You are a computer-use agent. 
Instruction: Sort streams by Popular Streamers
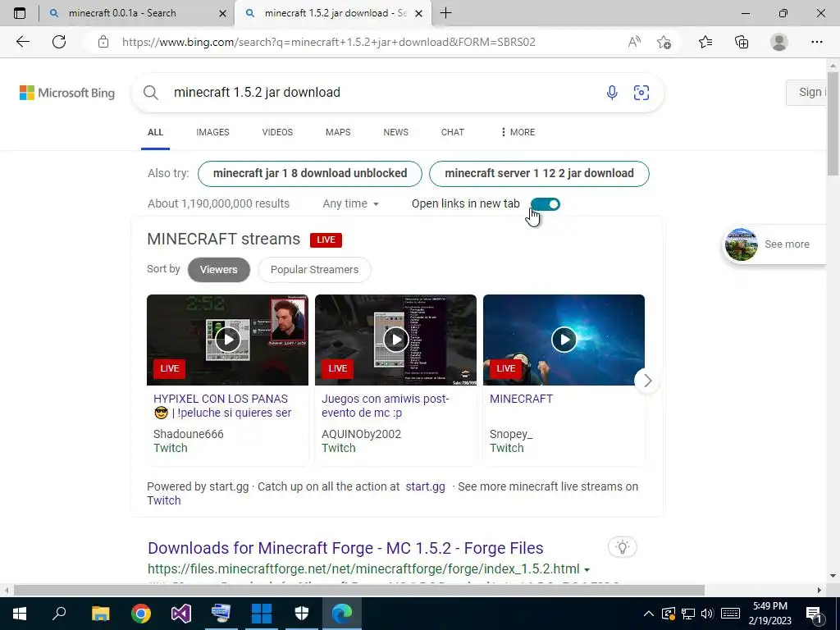314,269
